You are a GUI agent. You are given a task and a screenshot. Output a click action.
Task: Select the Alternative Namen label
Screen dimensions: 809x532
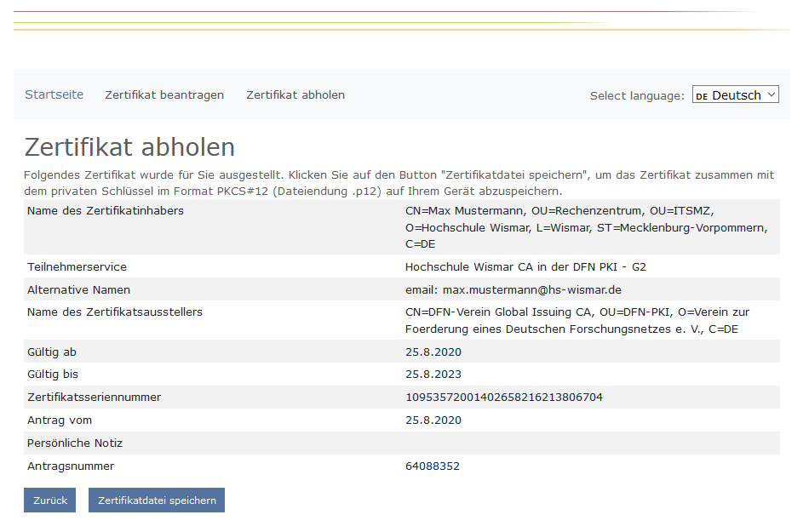click(x=78, y=289)
